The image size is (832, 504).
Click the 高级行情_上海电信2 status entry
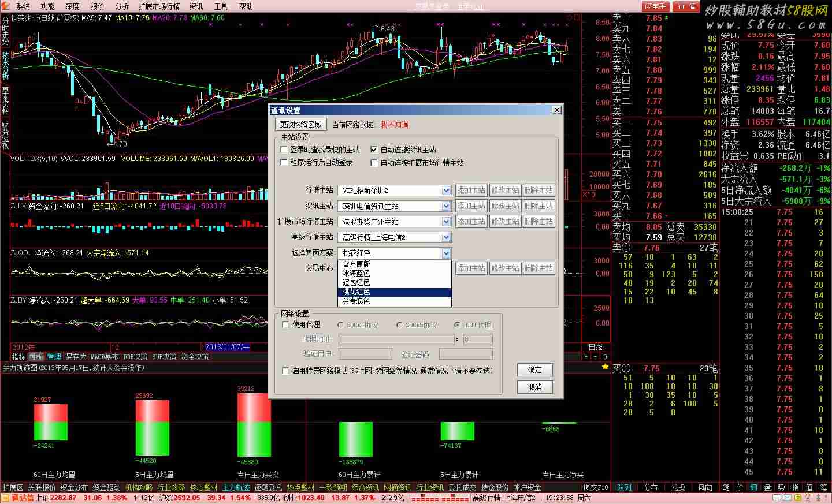[x=504, y=498]
